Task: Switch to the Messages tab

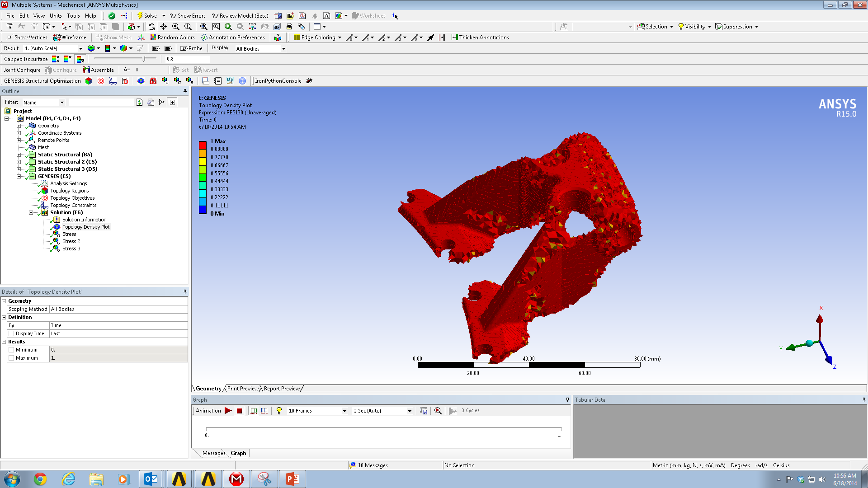Action: tap(213, 453)
